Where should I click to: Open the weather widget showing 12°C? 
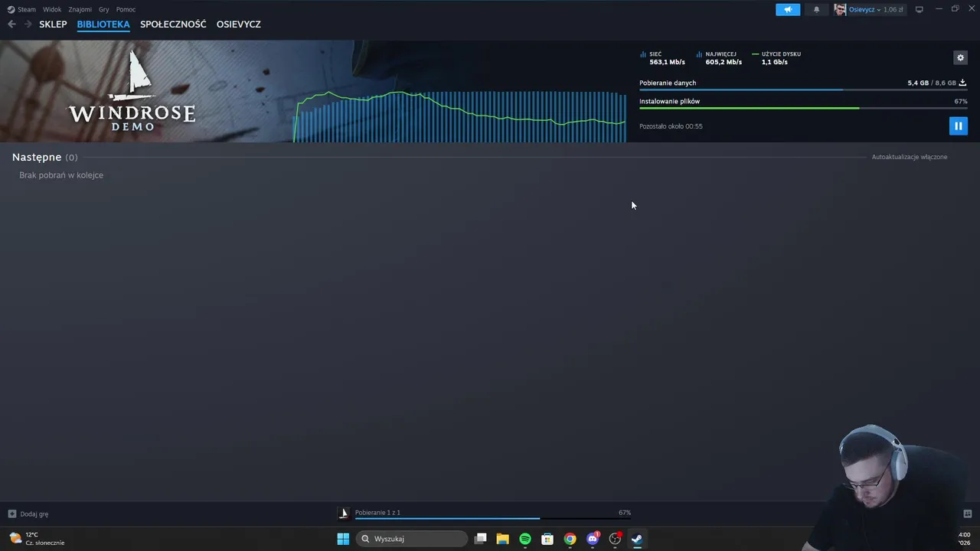37,539
